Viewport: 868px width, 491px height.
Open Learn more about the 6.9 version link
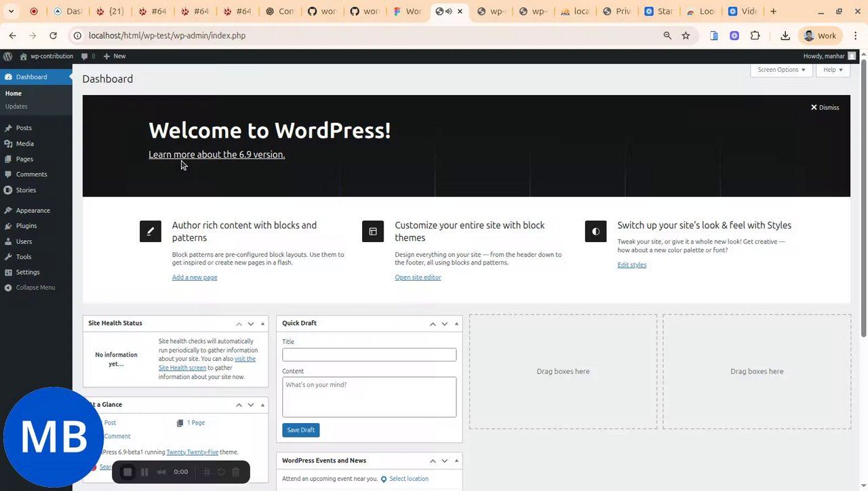point(216,155)
